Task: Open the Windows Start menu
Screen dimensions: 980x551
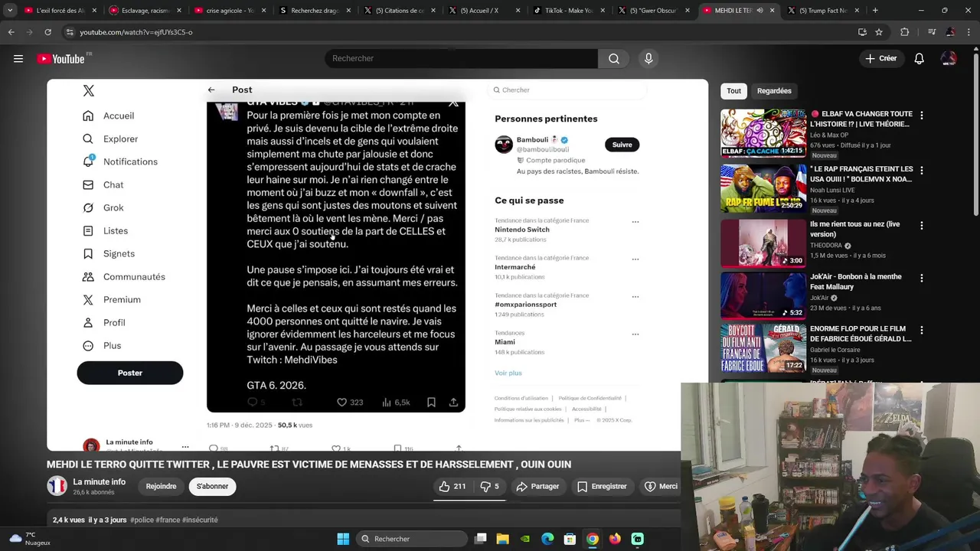Action: (x=343, y=539)
